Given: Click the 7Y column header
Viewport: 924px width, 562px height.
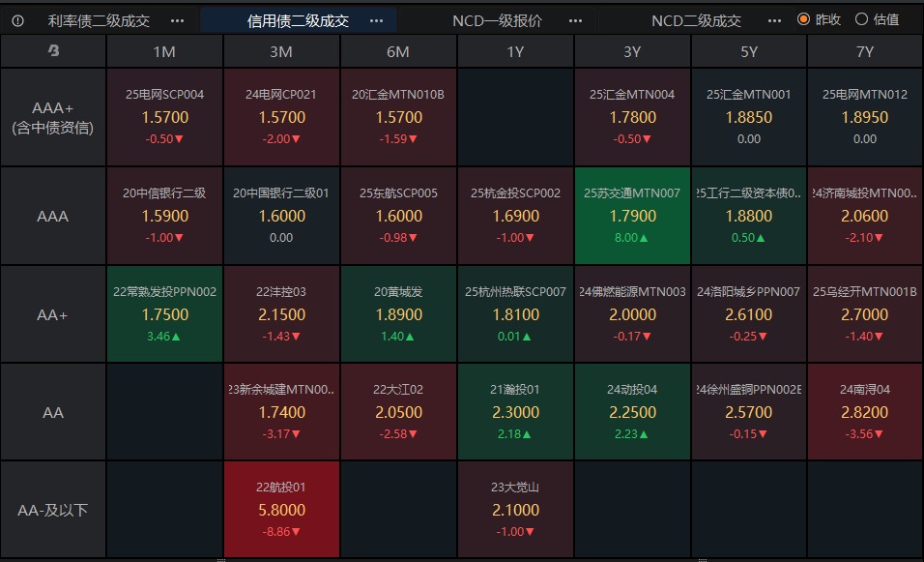Looking at the screenshot, I should click(865, 51).
